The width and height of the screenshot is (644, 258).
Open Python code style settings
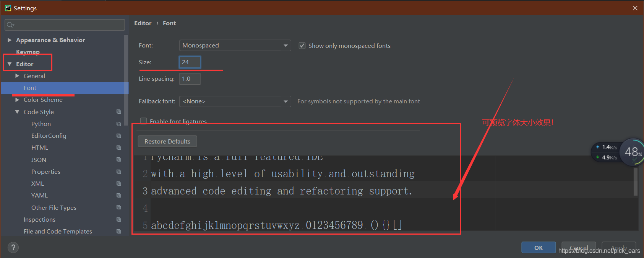[x=41, y=124]
